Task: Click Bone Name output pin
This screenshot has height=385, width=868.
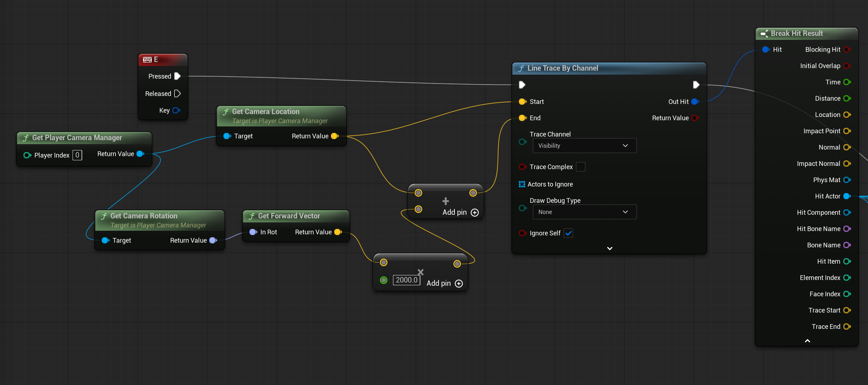Action: [x=847, y=245]
